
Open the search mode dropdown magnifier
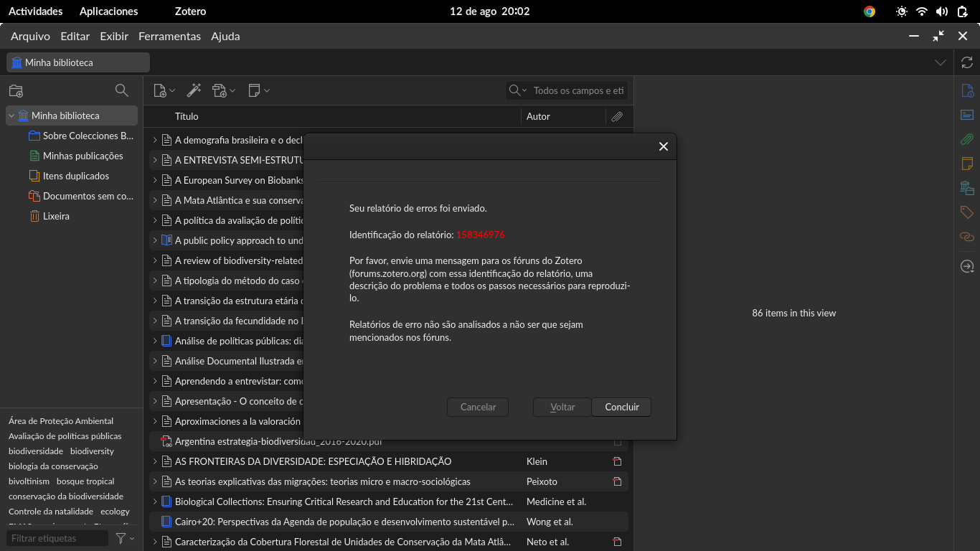(517, 90)
